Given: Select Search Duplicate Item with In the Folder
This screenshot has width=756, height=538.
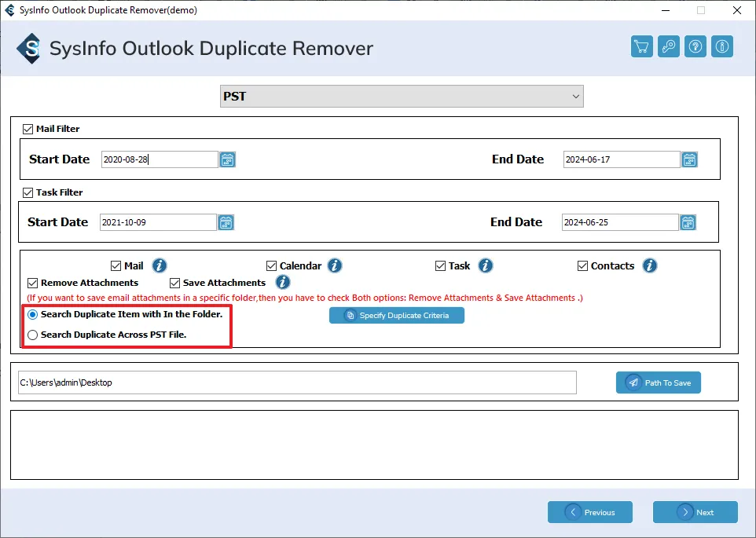Looking at the screenshot, I should [32, 314].
